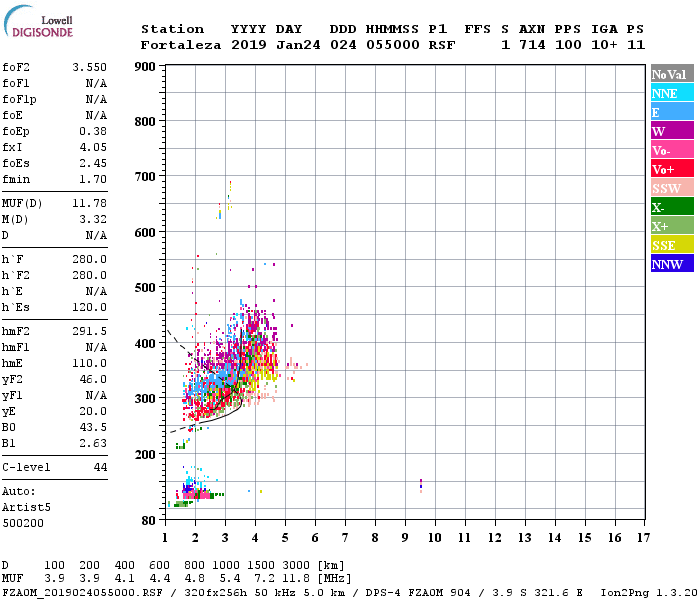Viewport: 700px width, 600px height.
Task: Click the 17 x-axis frequency label
Action: pos(643,538)
